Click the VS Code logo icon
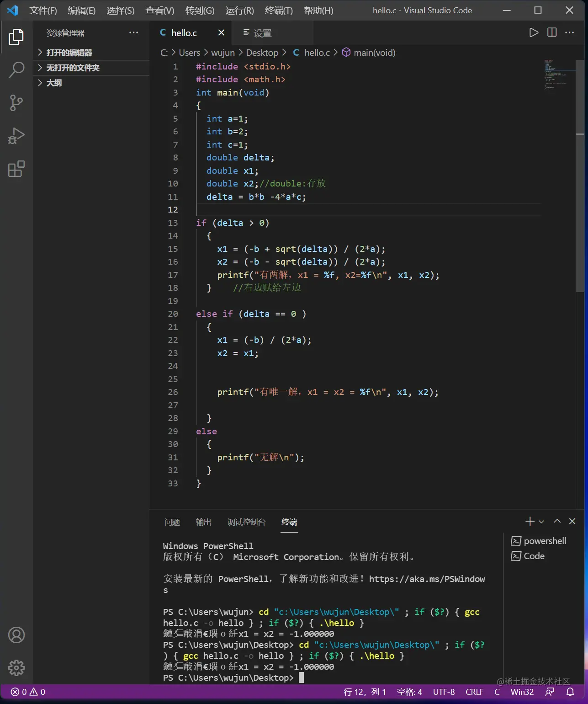 pyautogui.click(x=12, y=10)
